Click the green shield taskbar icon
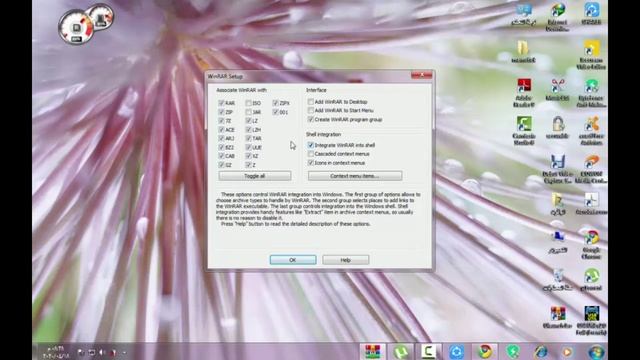 pyautogui.click(x=513, y=351)
